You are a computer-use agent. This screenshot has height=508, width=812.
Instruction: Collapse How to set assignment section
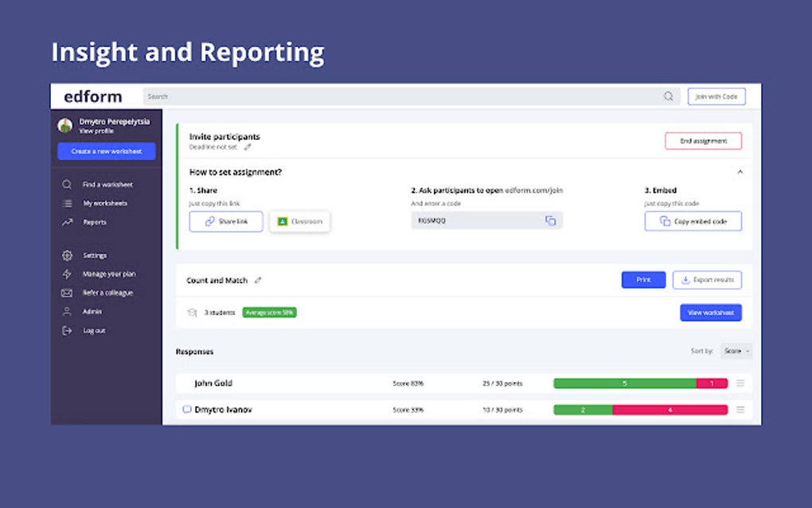coord(740,172)
